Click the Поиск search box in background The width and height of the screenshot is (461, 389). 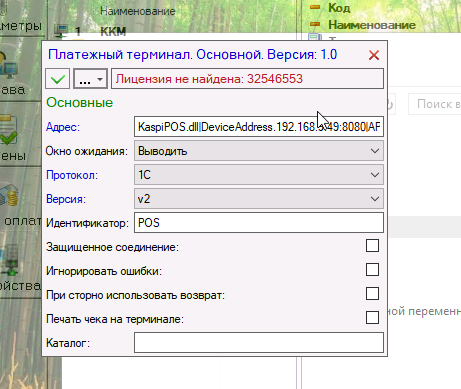435,104
